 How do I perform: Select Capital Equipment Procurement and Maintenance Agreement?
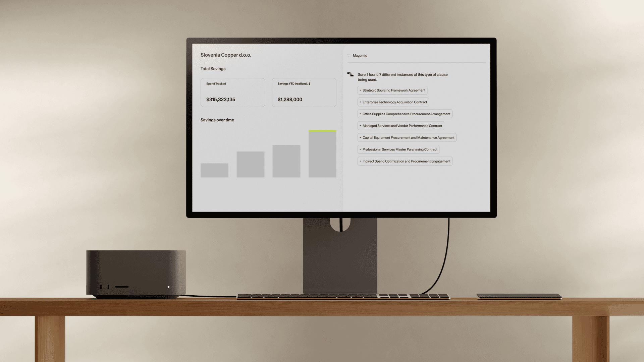point(407,137)
